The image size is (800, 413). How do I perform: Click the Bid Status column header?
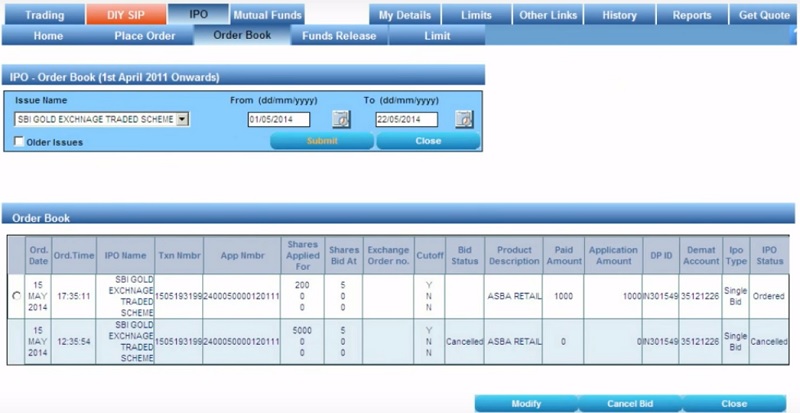(465, 255)
